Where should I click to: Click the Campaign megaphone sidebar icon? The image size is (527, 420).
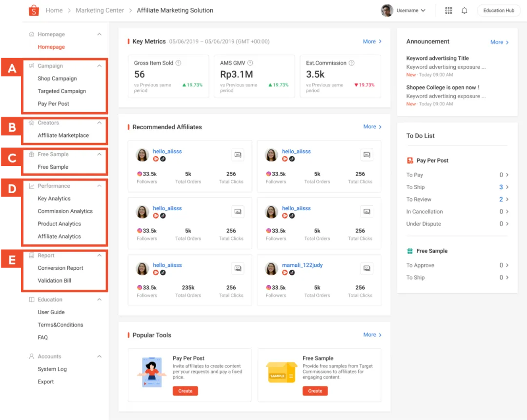[32, 66]
